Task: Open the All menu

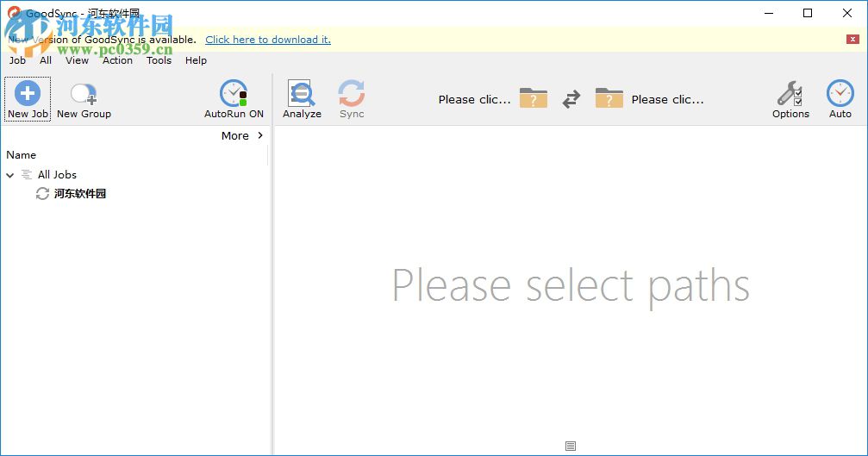Action: pos(46,60)
